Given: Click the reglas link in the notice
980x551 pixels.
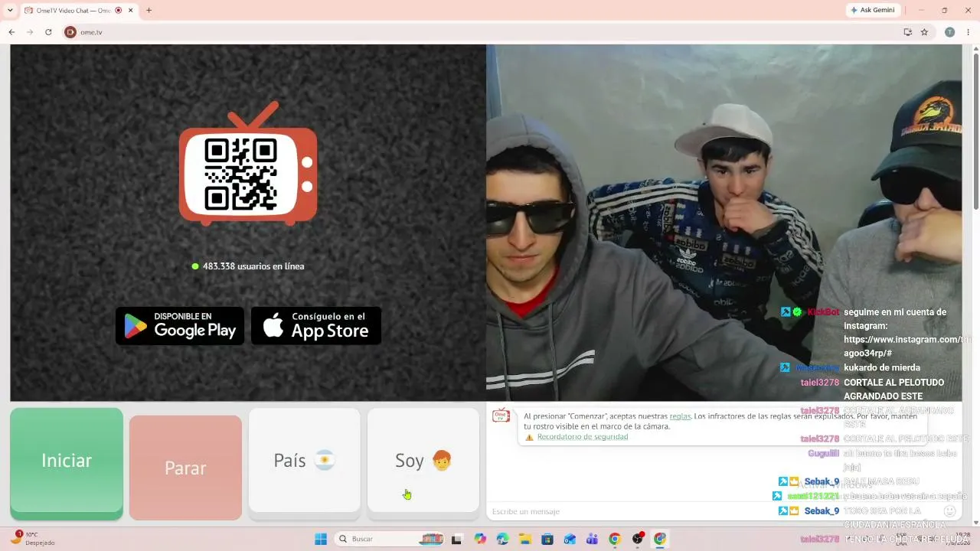Looking at the screenshot, I should pyautogui.click(x=680, y=416).
